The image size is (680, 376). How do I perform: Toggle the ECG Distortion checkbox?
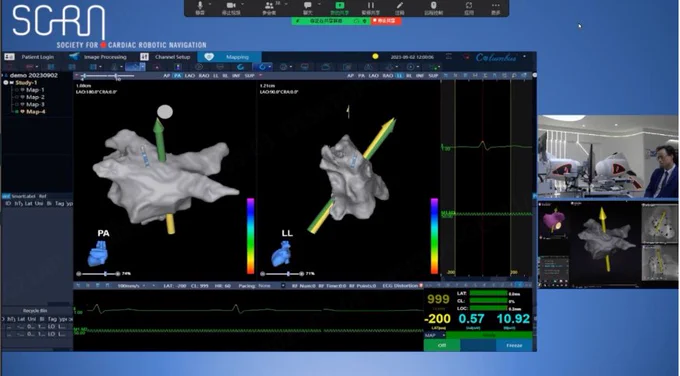tap(421, 286)
